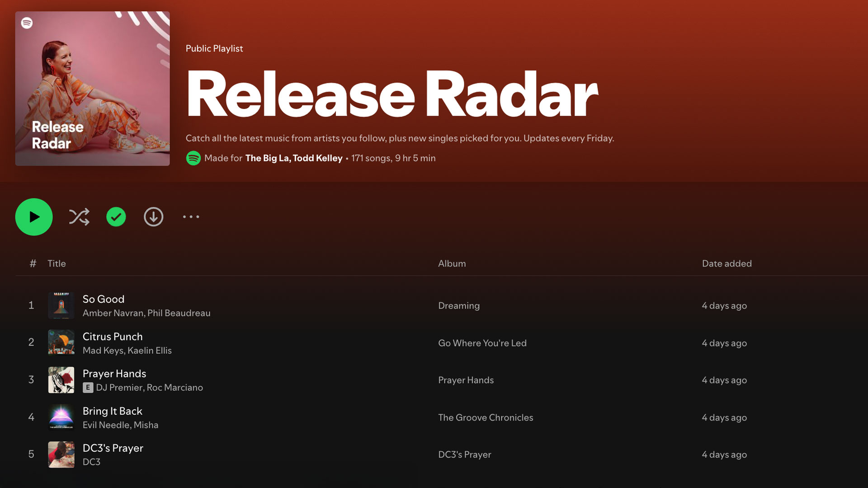The height and width of the screenshot is (488, 868).
Task: Click the green Play button
Action: 34,217
